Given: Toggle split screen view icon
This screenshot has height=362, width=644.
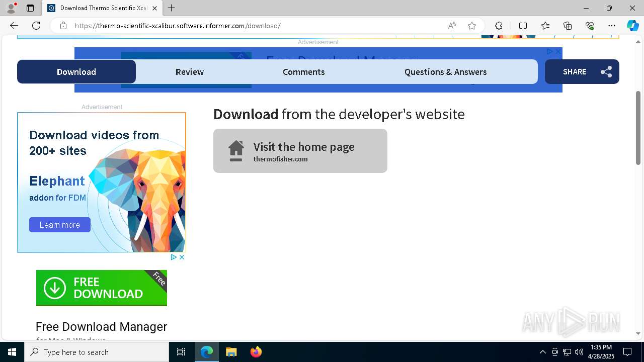Looking at the screenshot, I should [523, 26].
